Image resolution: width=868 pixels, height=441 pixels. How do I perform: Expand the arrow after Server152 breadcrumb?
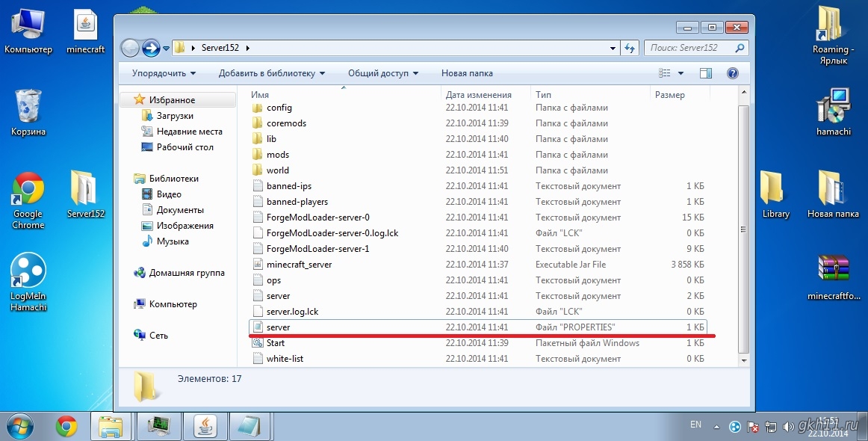[247, 48]
